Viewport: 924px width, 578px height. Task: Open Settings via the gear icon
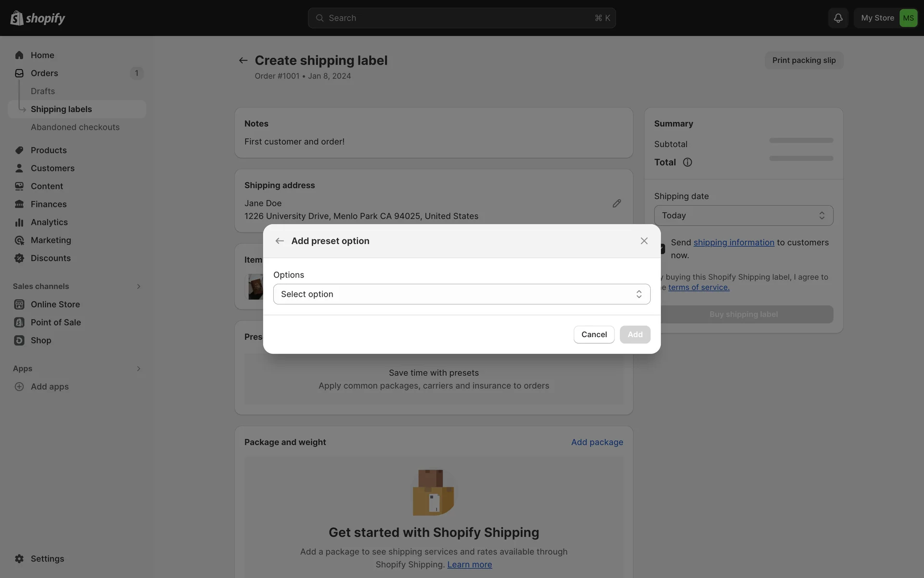(x=19, y=558)
